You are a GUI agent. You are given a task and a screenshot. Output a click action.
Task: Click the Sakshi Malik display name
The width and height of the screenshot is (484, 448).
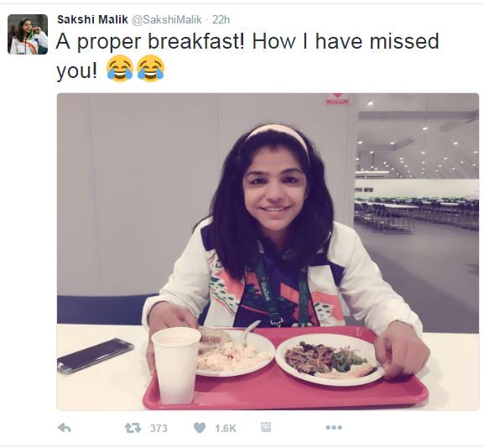92,20
